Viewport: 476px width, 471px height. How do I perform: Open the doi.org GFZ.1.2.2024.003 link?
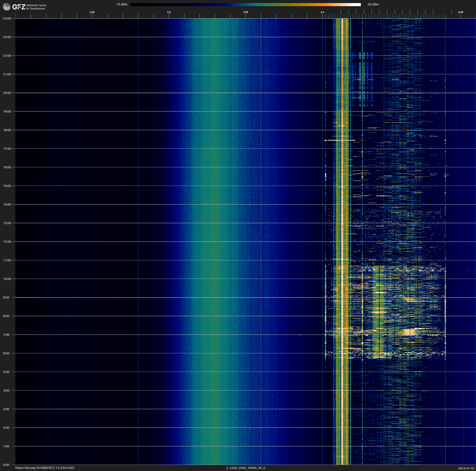[x=45, y=468]
